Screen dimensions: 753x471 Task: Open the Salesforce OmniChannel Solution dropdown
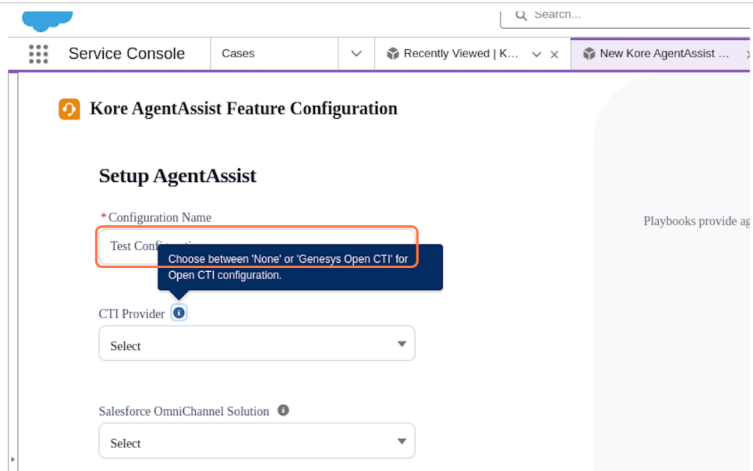(256, 442)
